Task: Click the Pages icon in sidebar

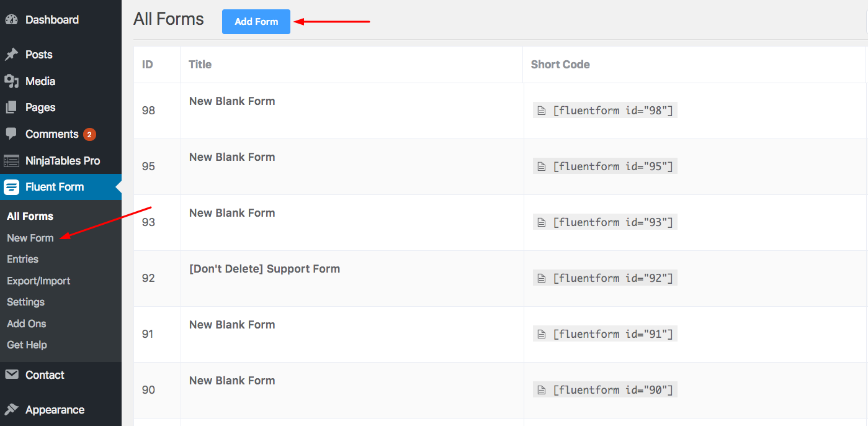Action: tap(11, 107)
